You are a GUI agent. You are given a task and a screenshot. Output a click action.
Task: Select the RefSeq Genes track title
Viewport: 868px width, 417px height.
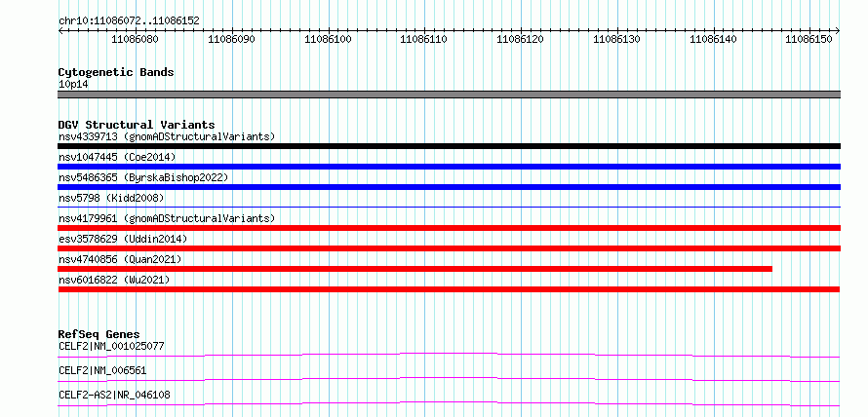99,334
